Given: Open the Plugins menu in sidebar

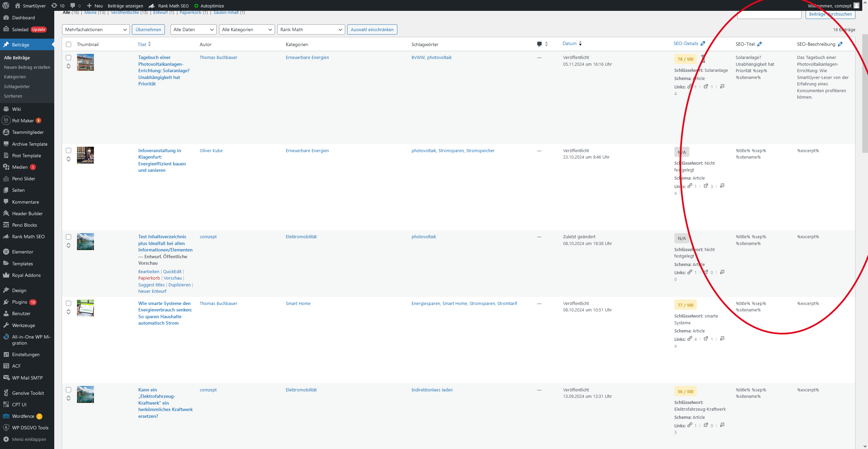Looking at the screenshot, I should (x=20, y=302).
